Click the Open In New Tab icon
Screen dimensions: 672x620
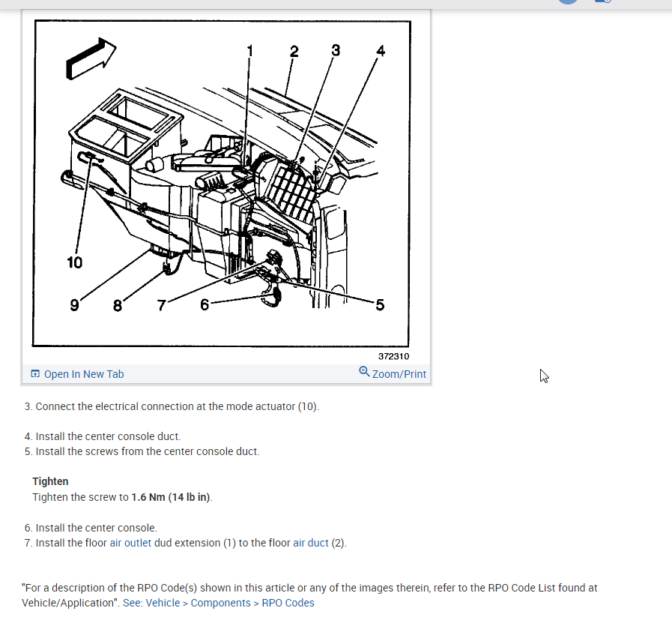[x=35, y=374]
